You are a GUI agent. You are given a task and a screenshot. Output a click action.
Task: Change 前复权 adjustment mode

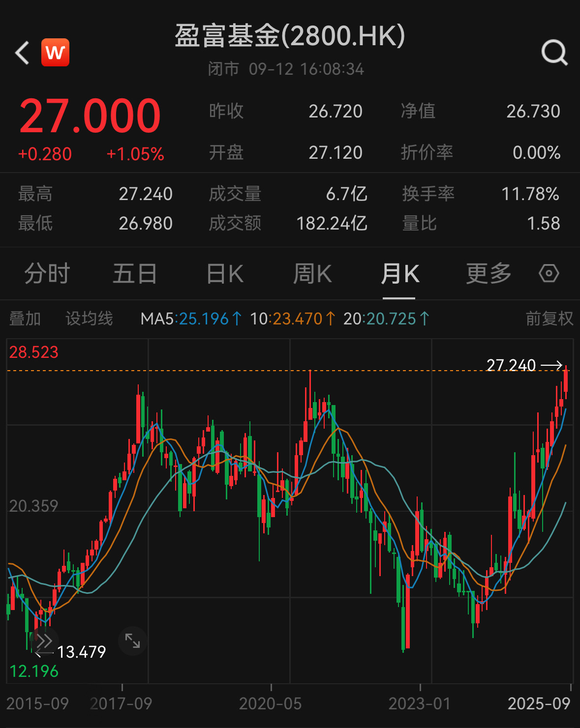tap(549, 319)
